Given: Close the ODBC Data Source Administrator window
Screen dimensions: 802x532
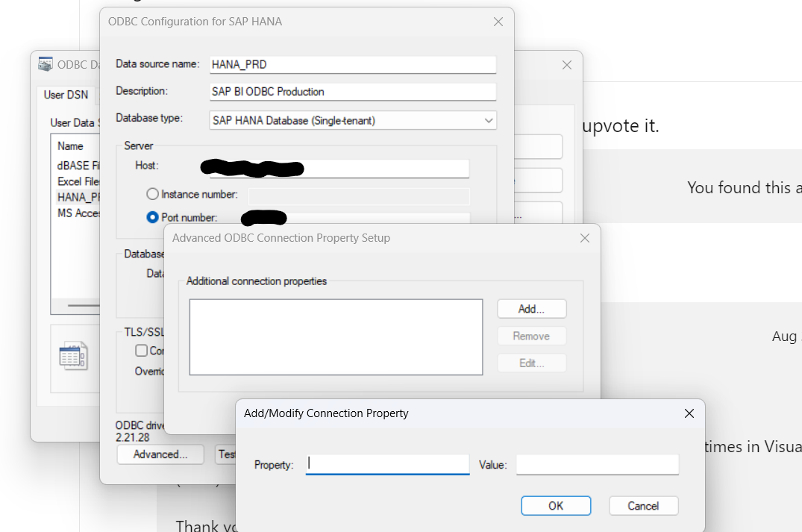Looking at the screenshot, I should tap(567, 65).
